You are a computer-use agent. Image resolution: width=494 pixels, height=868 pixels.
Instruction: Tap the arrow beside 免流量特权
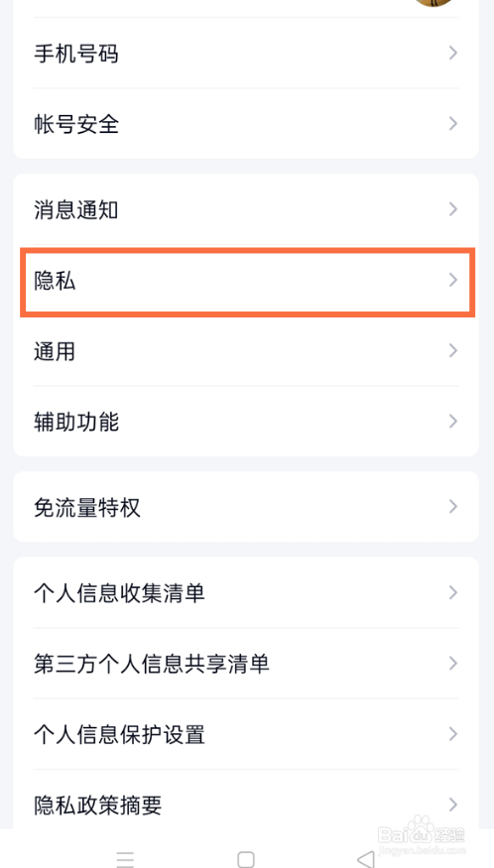(453, 507)
